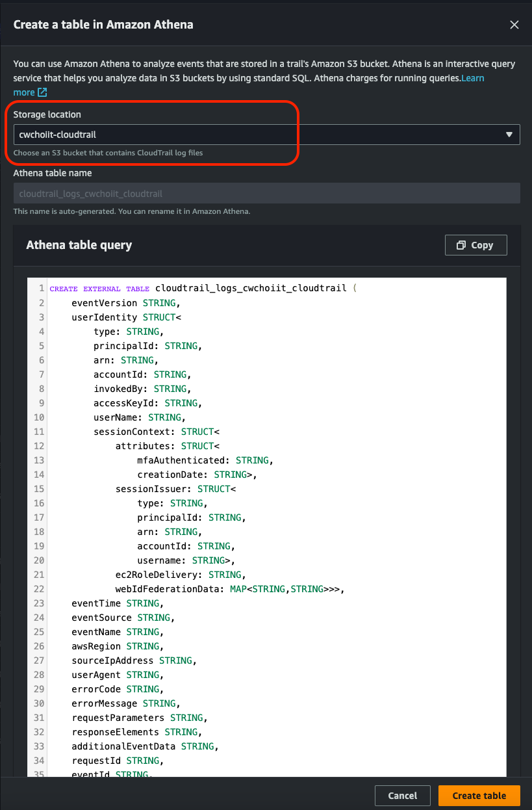This screenshot has width=532, height=810.
Task: Click the 'sessionContext: STRUCT<' line
Action: coord(157,432)
